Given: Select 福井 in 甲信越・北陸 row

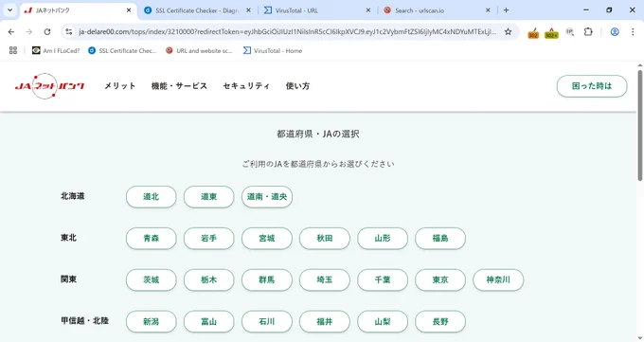Looking at the screenshot, I should coord(325,321).
